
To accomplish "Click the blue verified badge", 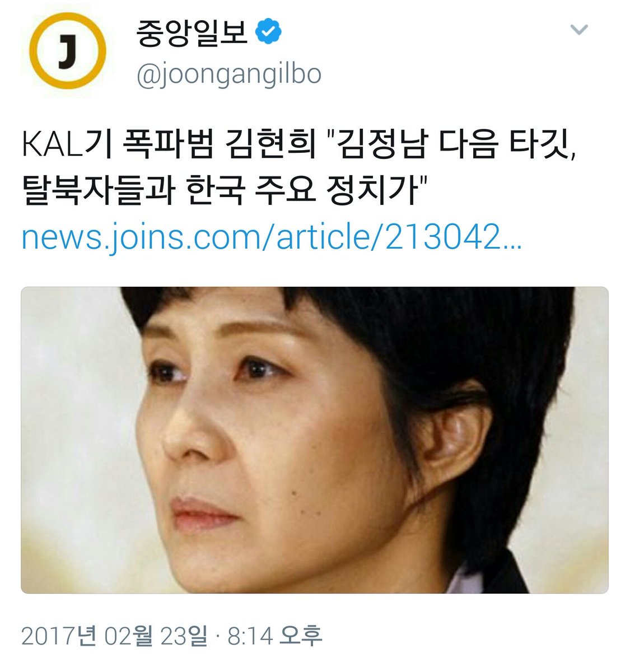I will [x=268, y=33].
